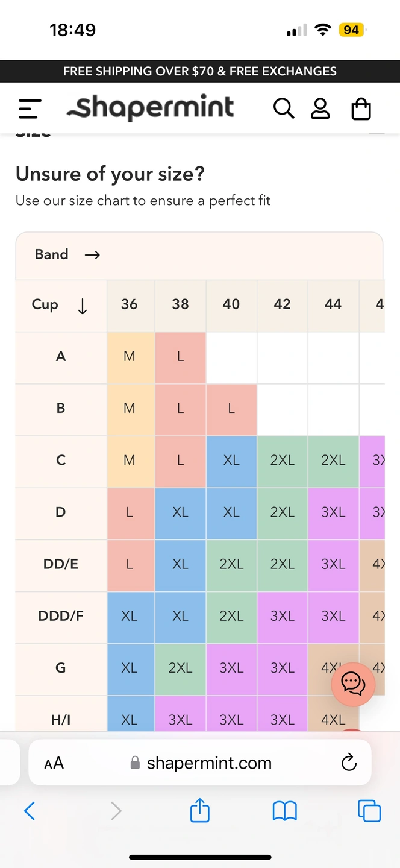400x868 pixels.
Task: Tap the Cup column header arrow
Action: click(x=83, y=306)
